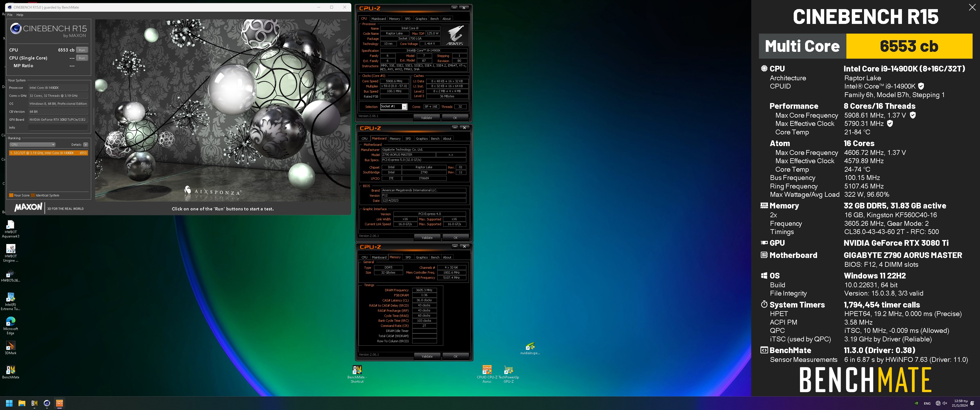Image resolution: width=980 pixels, height=410 pixels.
Task: Open Graphics tab in Memory CPU-Z window
Action: [422, 257]
